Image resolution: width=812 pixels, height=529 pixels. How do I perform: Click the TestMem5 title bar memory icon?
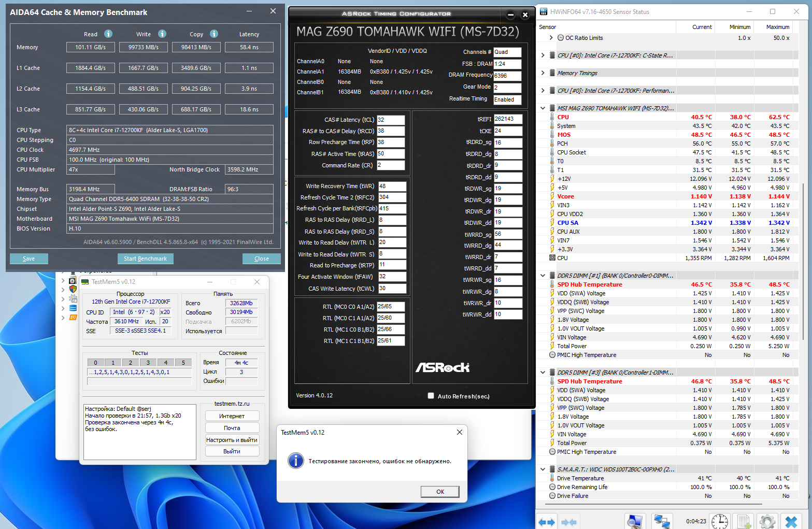pyautogui.click(x=85, y=282)
